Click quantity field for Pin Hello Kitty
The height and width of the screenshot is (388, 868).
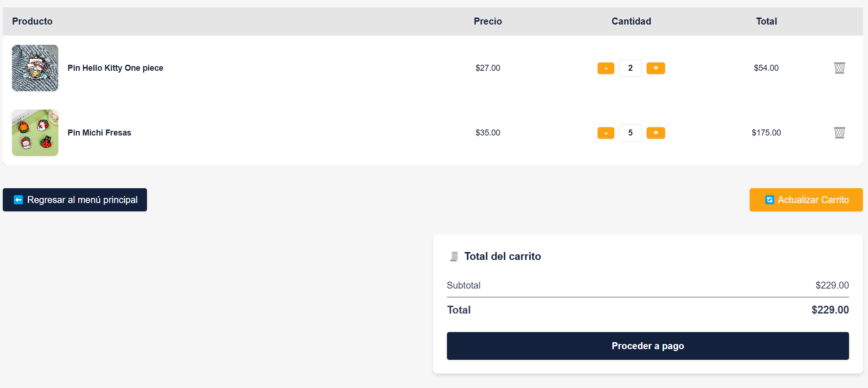[630, 68]
